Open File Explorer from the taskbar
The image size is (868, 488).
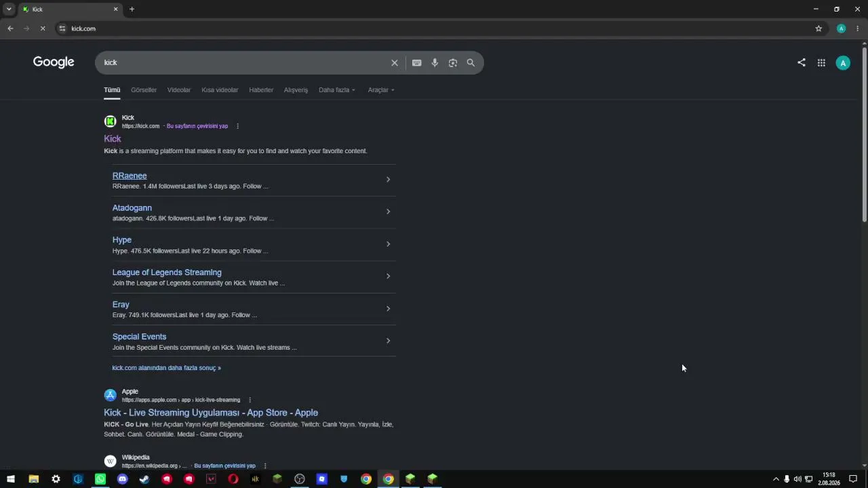pyautogui.click(x=34, y=479)
